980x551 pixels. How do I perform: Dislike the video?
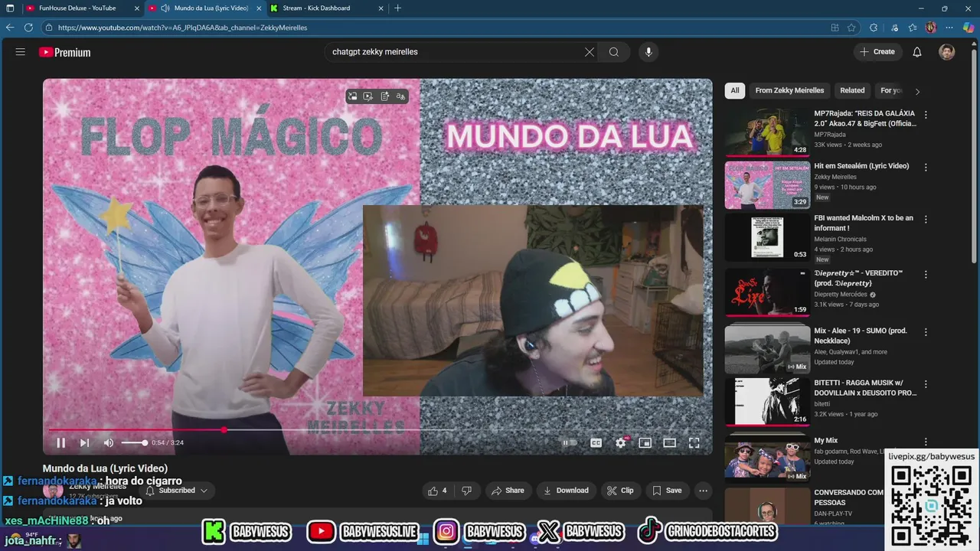coord(466,491)
